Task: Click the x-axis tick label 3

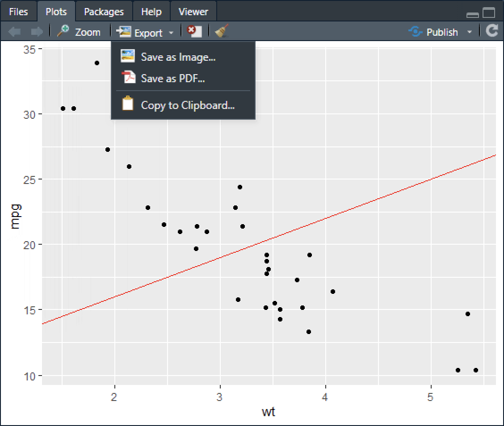Action: [x=219, y=397]
